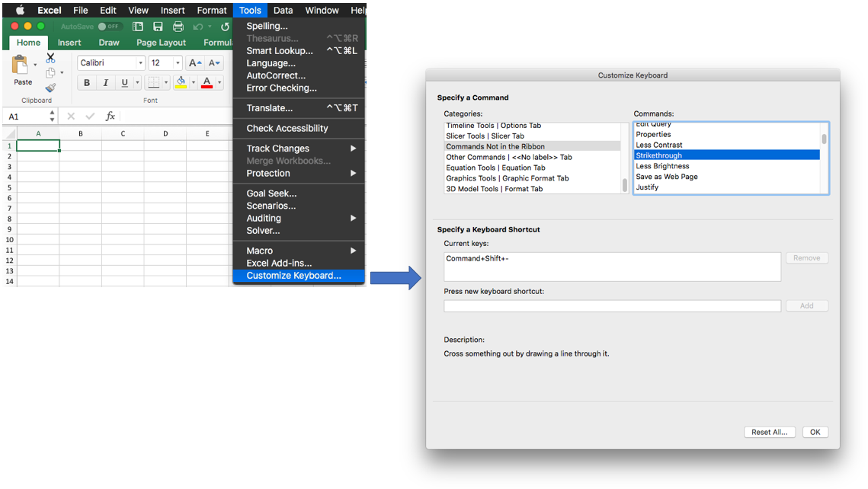Open the font color dropdown arrow
Screen dimensions: 868x489
(x=219, y=83)
